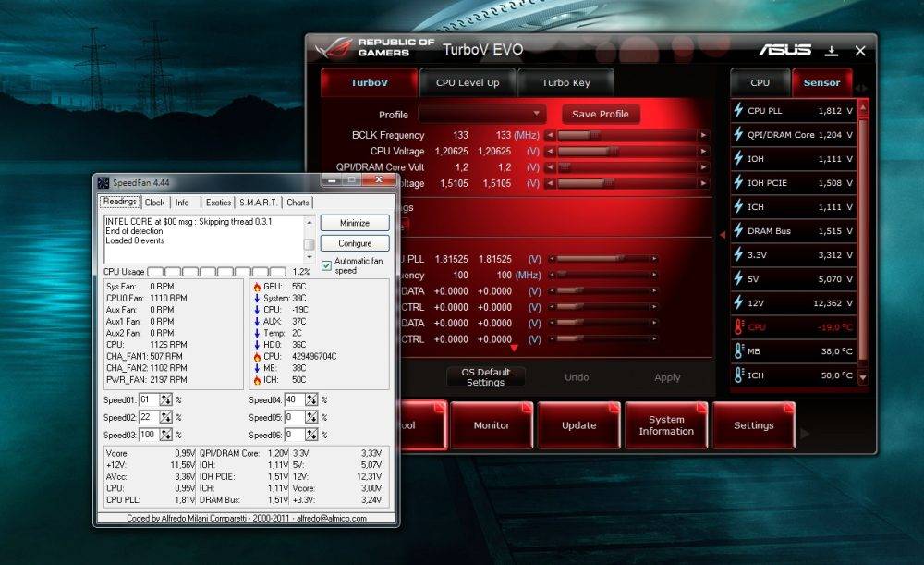Image resolution: width=924 pixels, height=565 pixels.
Task: Click the Speed03 percentage input field
Action: pos(149,435)
